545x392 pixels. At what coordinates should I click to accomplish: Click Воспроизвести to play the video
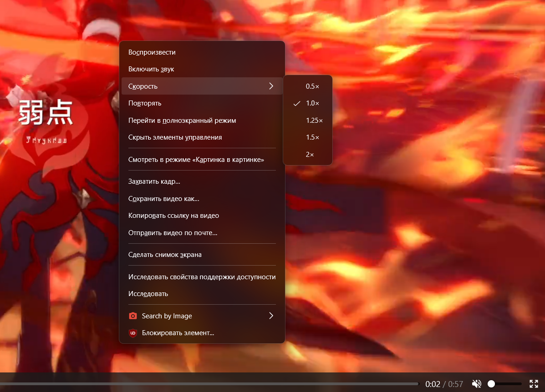coord(202,52)
